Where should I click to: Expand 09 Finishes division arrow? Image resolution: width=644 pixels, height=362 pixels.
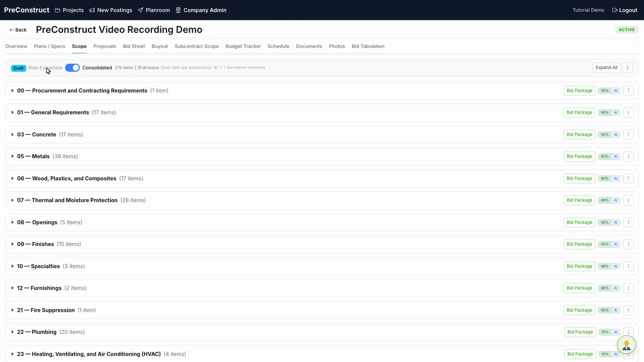point(12,244)
